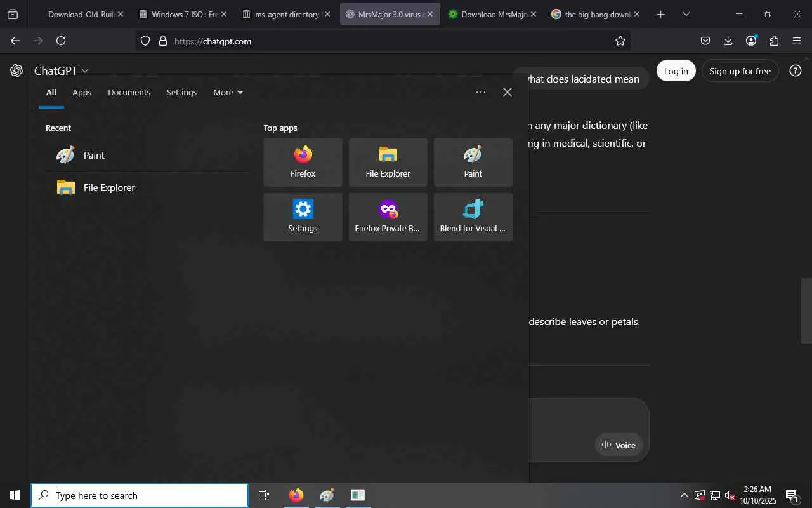
Task: Open Settings tile in Top apps
Action: pos(303,217)
